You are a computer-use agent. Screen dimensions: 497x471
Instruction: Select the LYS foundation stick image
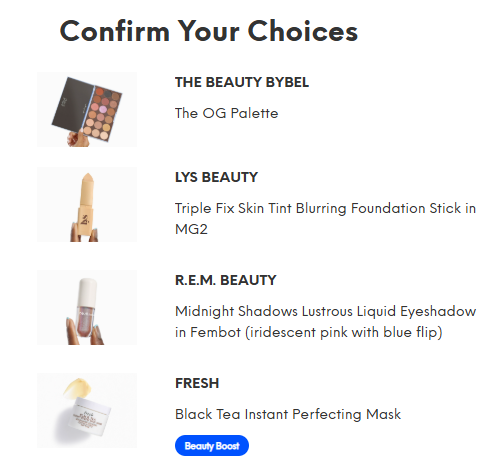(x=87, y=204)
